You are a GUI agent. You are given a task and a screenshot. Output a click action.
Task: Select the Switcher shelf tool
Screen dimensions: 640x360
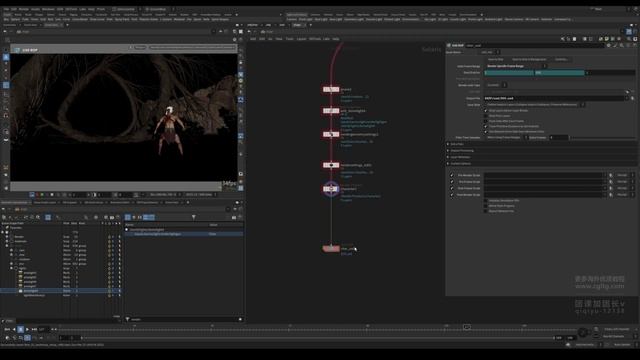click(x=546, y=19)
